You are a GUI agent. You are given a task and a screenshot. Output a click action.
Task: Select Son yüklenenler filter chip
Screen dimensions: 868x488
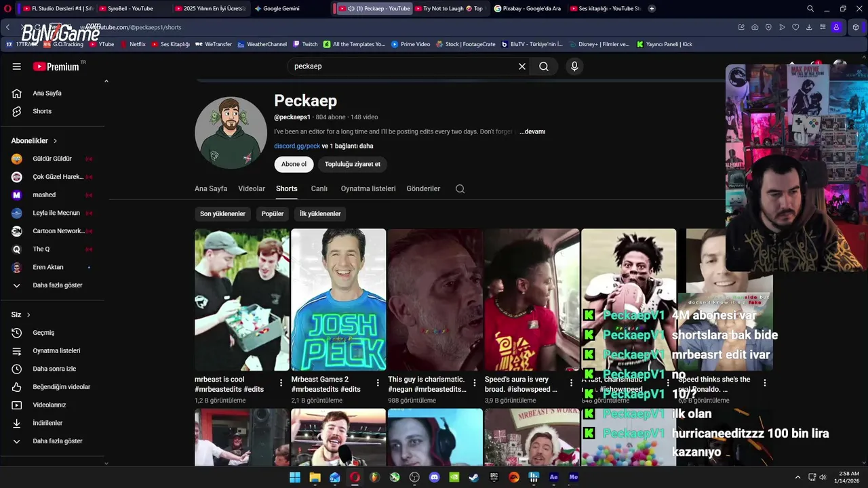click(222, 213)
